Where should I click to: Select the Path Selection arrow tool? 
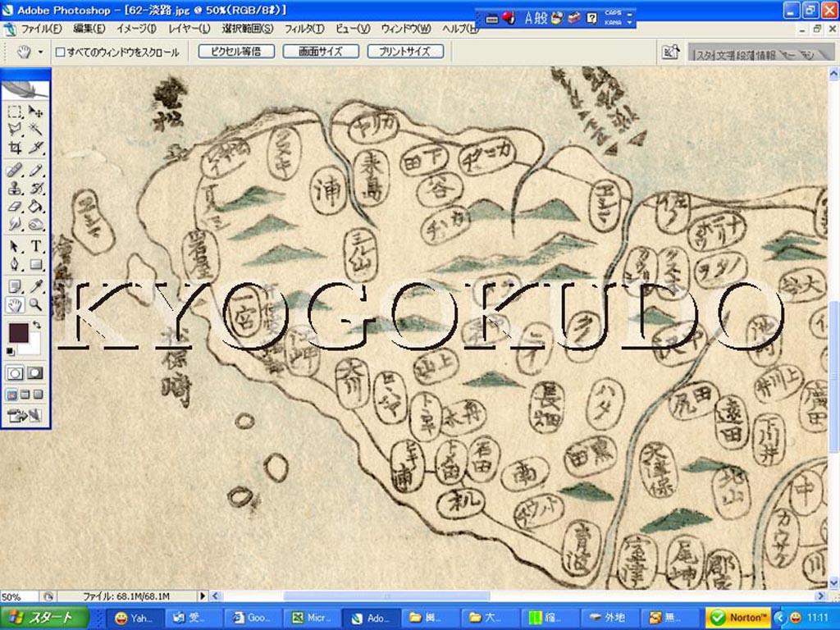click(x=15, y=246)
